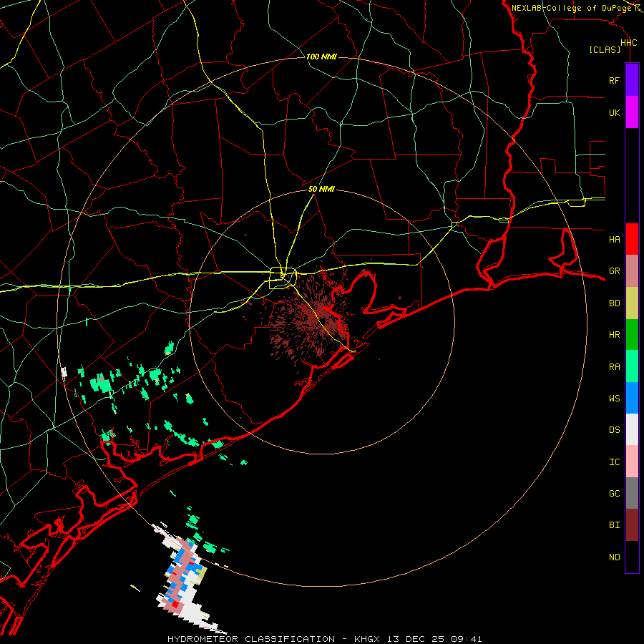Click the [CLAS] legend header
The width and height of the screenshot is (644, 644).
coord(605,49)
